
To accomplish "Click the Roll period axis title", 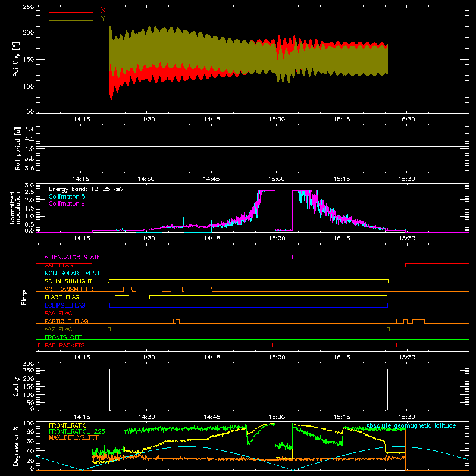I will [x=18, y=148].
